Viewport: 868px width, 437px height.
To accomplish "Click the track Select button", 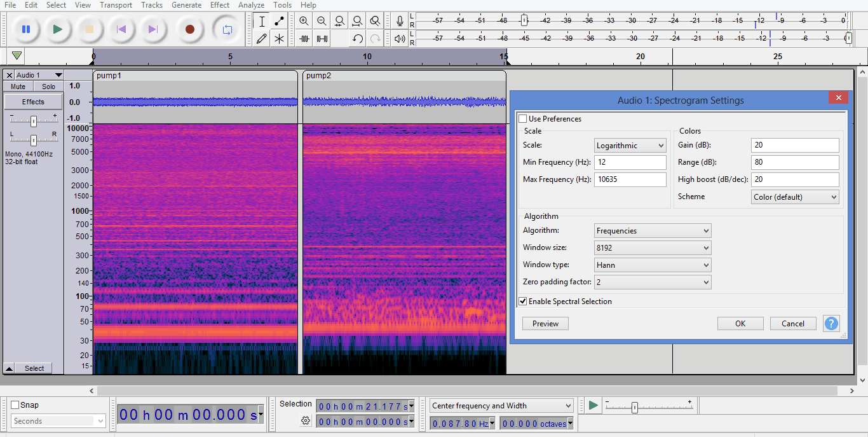I will tap(34, 368).
